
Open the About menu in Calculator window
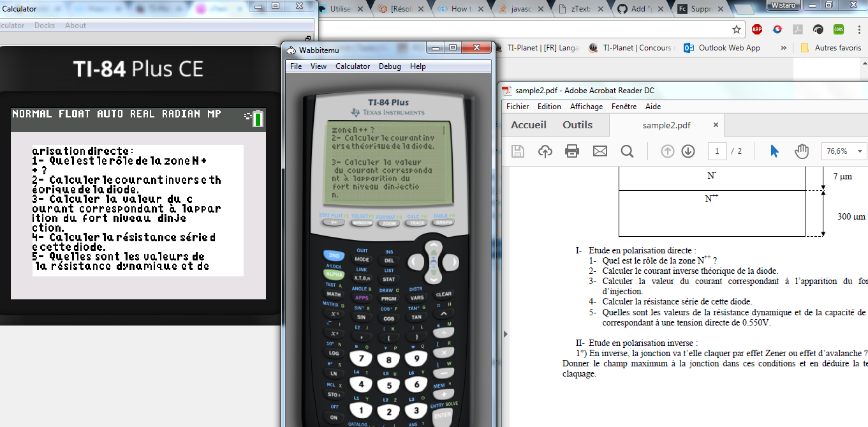tap(75, 26)
